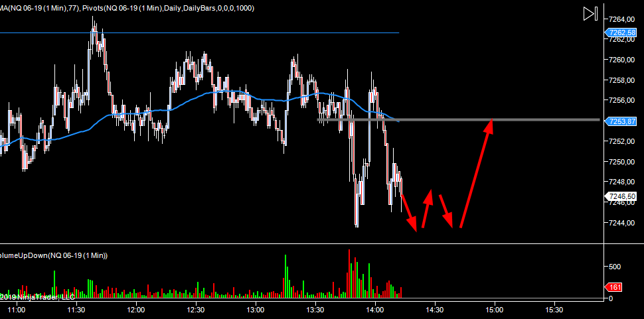644x319 pixels.
Task: Click the skip-to-latest-bar arrow icon
Action: point(591,13)
